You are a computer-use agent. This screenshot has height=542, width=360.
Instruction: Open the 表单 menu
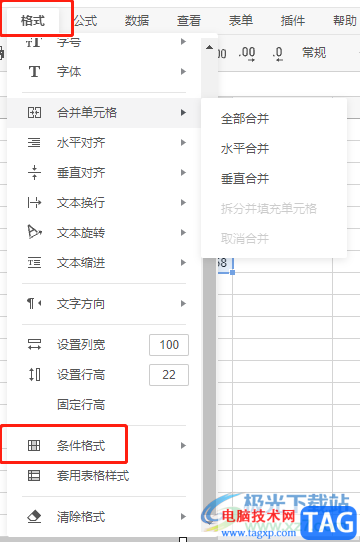click(241, 21)
